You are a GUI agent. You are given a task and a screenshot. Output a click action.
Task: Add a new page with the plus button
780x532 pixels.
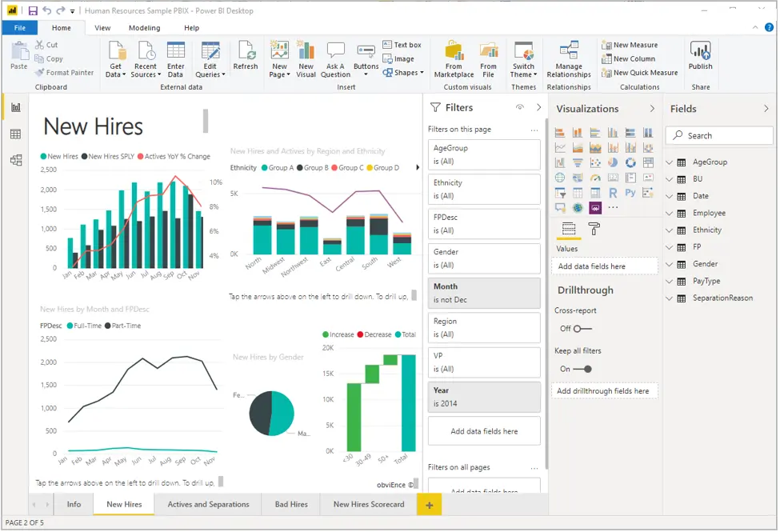[430, 506]
